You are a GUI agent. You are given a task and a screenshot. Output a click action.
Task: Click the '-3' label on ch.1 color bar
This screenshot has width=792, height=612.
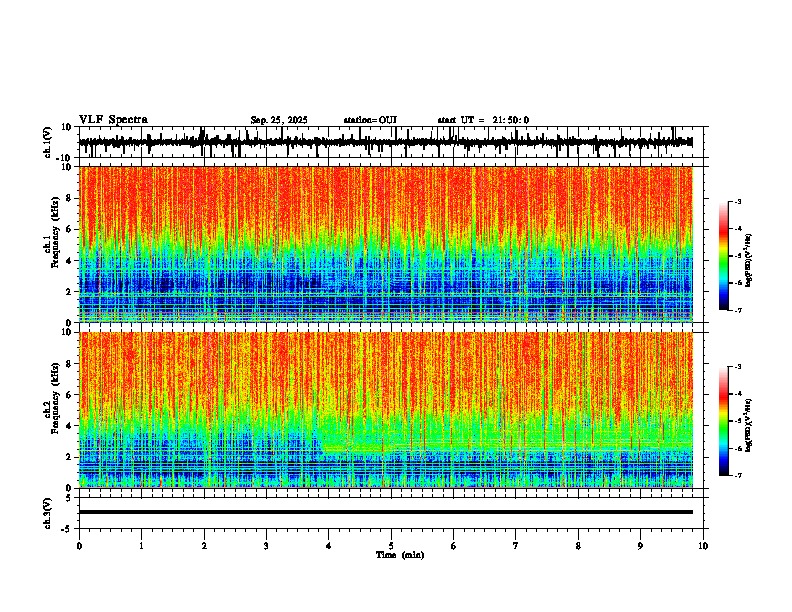738,201
